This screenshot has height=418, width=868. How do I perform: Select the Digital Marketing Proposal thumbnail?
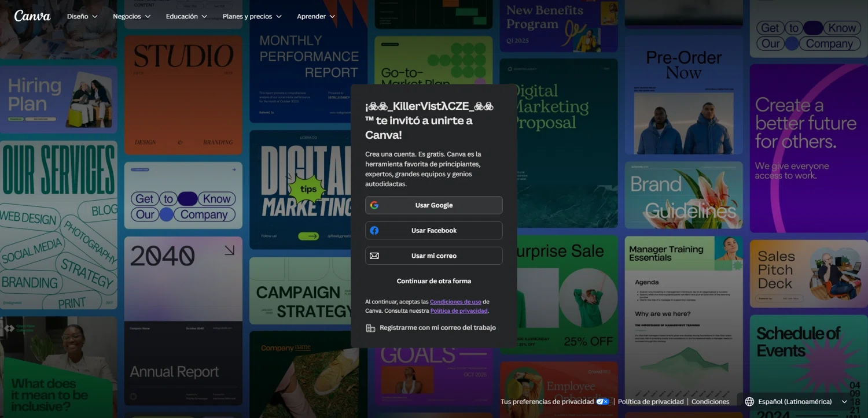click(559, 143)
